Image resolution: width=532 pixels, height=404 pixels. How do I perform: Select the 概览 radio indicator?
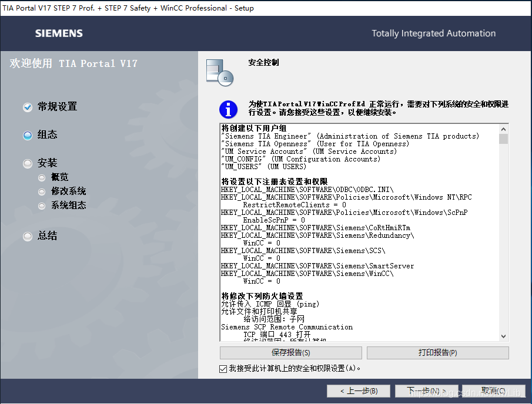pyautogui.click(x=42, y=177)
